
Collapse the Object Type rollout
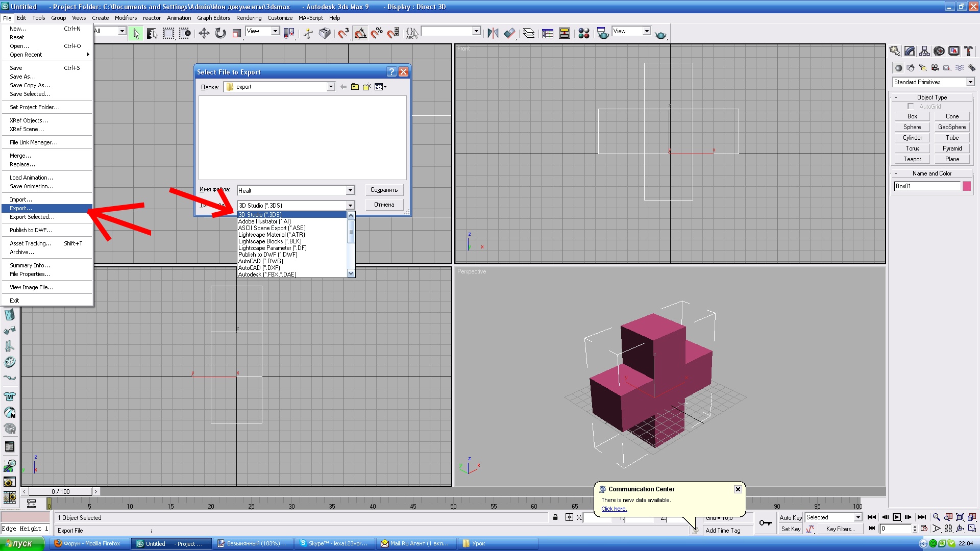click(932, 97)
